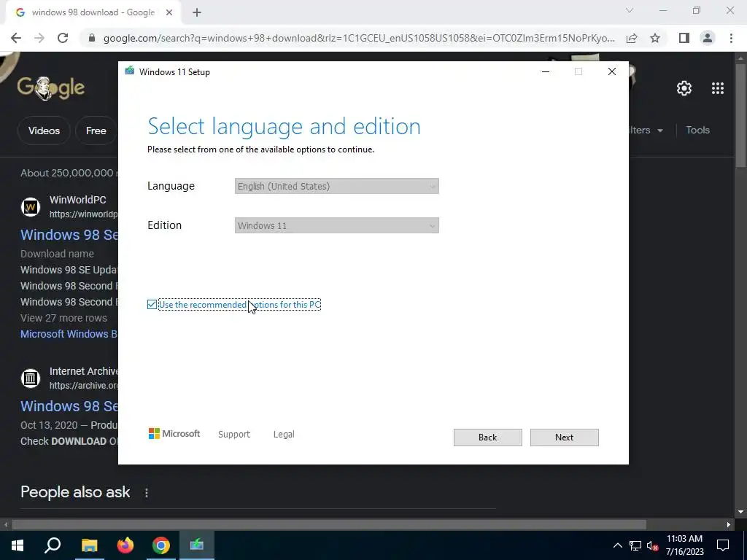
Task: Open network status tray icon
Action: (635, 545)
